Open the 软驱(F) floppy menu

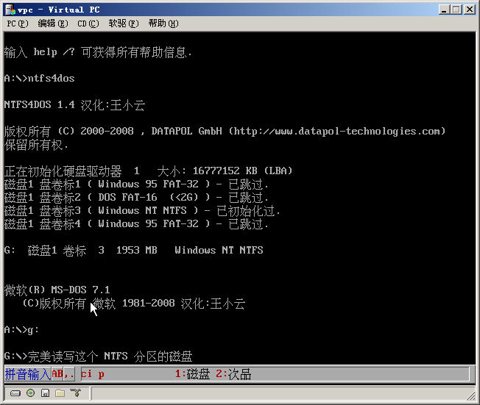pos(124,24)
